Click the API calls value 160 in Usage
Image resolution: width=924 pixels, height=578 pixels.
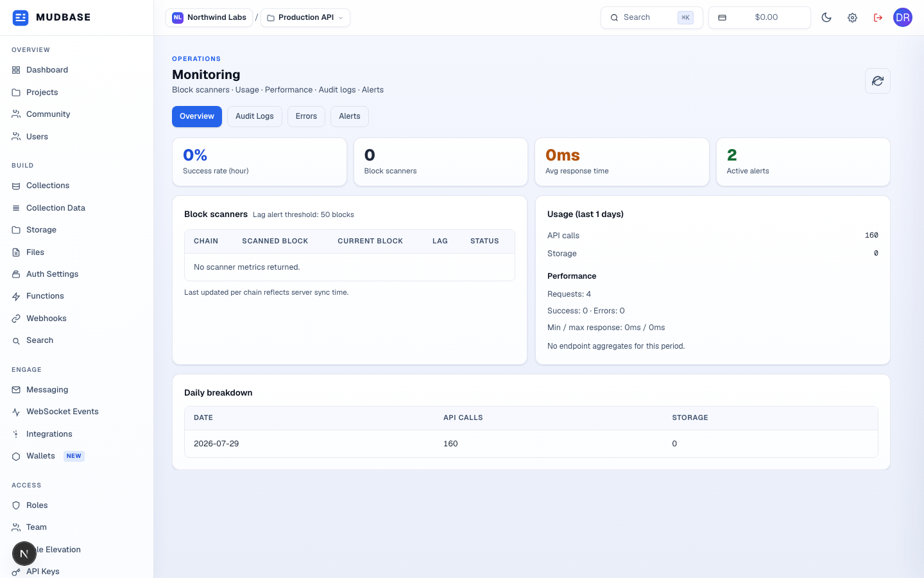tap(871, 235)
